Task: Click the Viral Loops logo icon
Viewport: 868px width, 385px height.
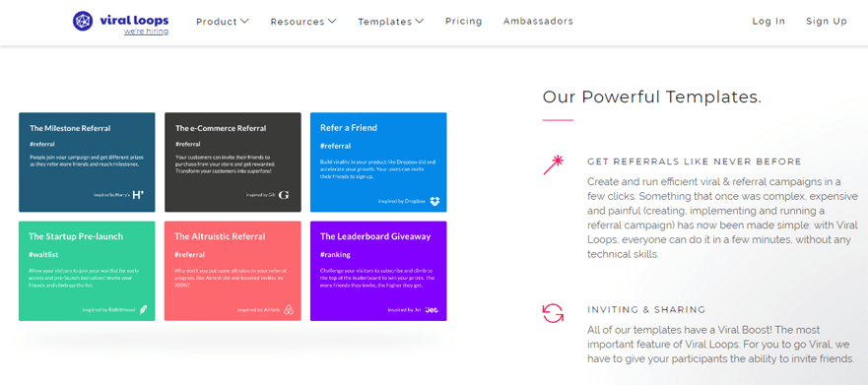Action: [83, 21]
